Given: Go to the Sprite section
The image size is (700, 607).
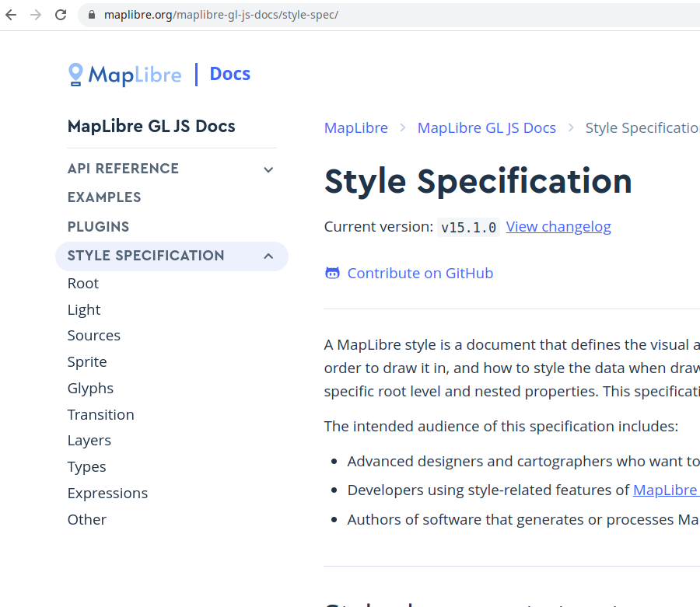Looking at the screenshot, I should pos(87,362).
